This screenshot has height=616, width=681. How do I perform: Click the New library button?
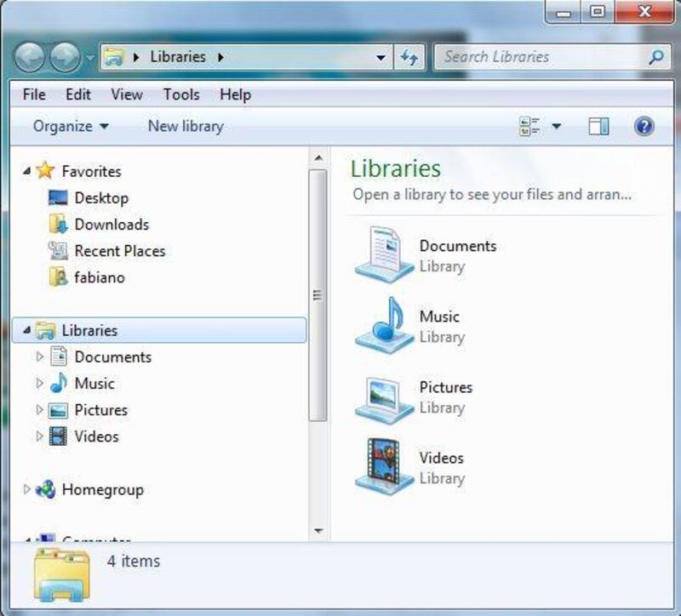[186, 126]
